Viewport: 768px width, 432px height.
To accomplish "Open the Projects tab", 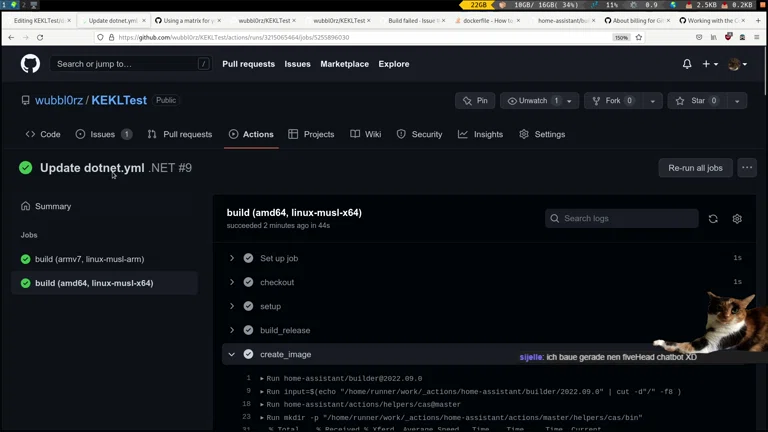I will click(312, 134).
